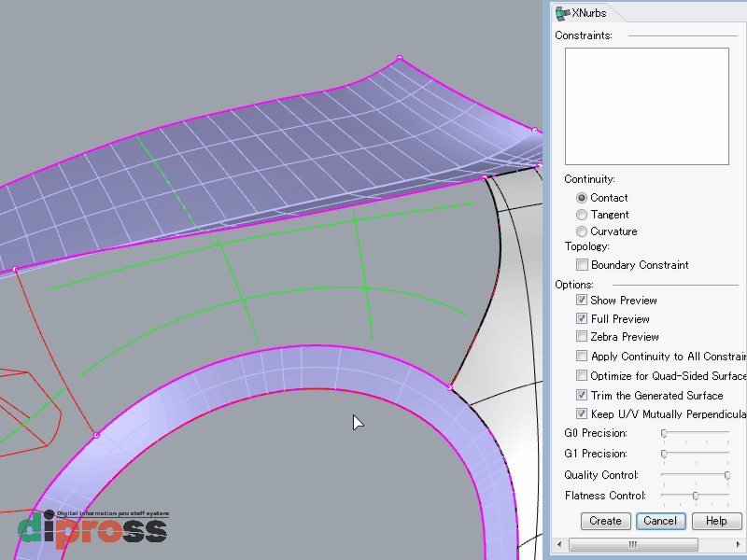Screen dimensions: 747x560
Task: Click the horizontal scrollbar thumb
Action: (x=634, y=544)
